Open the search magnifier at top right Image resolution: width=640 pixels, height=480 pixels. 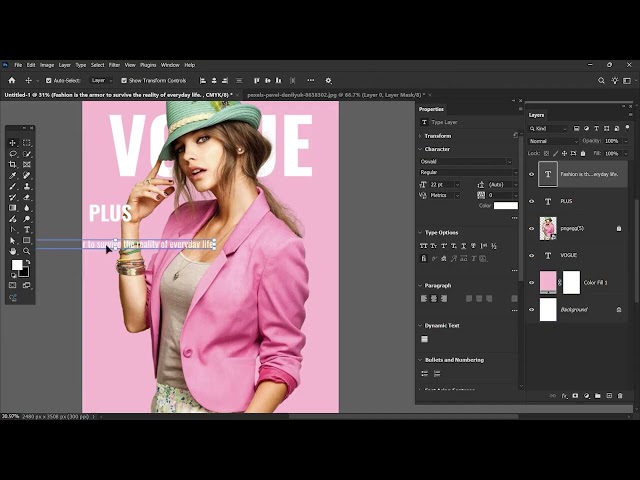pos(601,81)
